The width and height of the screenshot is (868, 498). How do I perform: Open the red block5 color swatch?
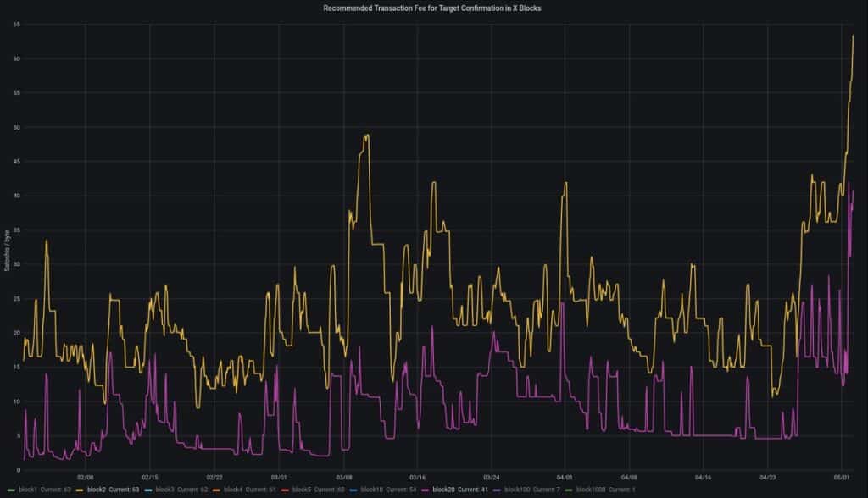285,490
